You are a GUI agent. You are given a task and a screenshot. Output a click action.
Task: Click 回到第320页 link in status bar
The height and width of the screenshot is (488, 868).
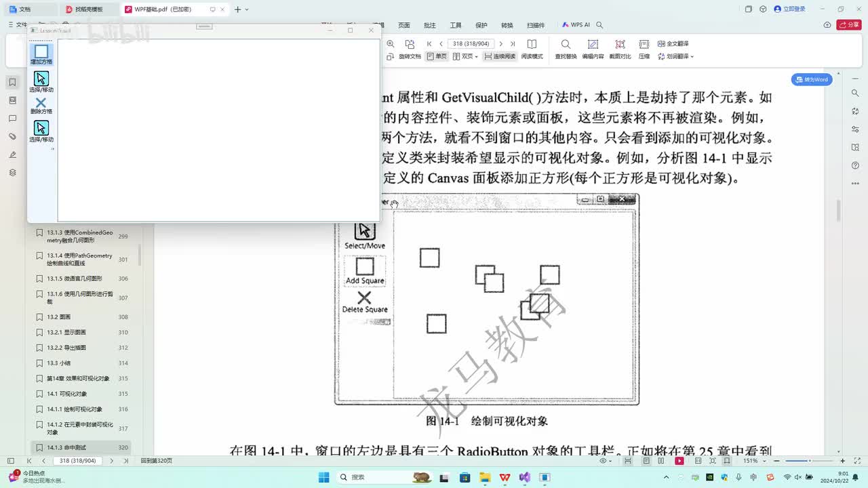[x=157, y=461]
